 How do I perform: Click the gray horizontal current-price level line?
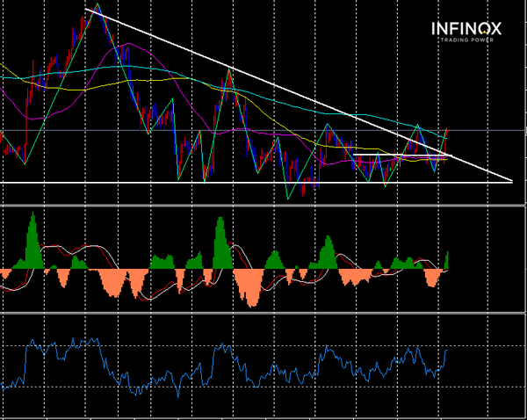coord(263,131)
